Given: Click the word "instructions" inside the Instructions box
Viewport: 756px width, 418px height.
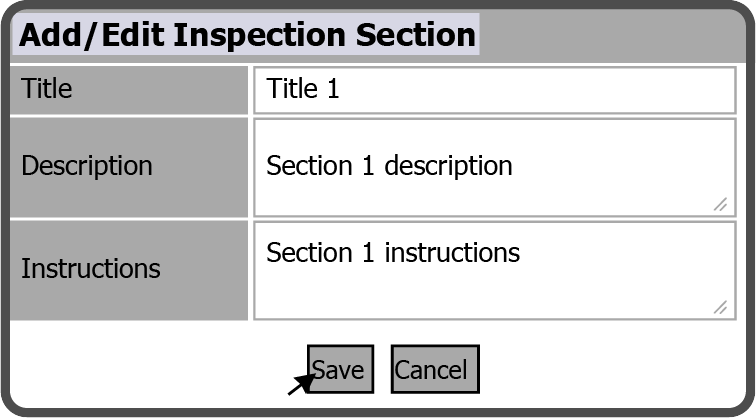Looking at the screenshot, I should [452, 252].
